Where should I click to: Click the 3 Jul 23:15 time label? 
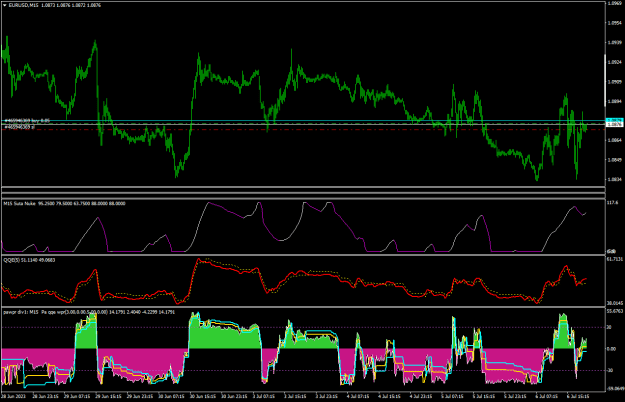[326, 397]
